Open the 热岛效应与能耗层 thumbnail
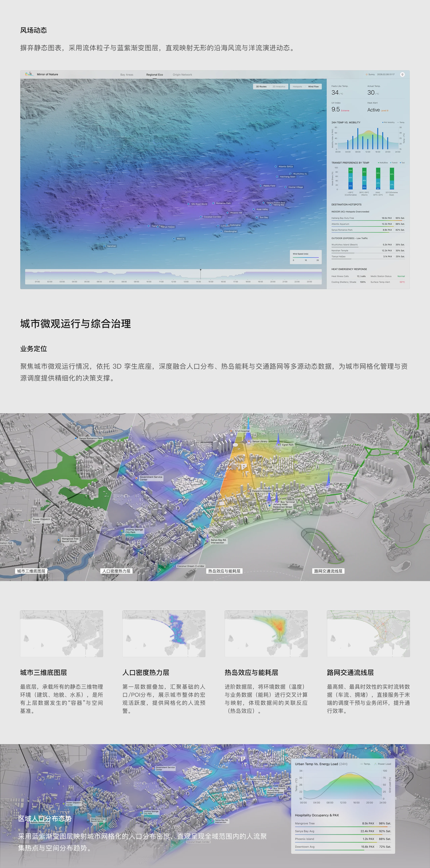 click(x=266, y=633)
